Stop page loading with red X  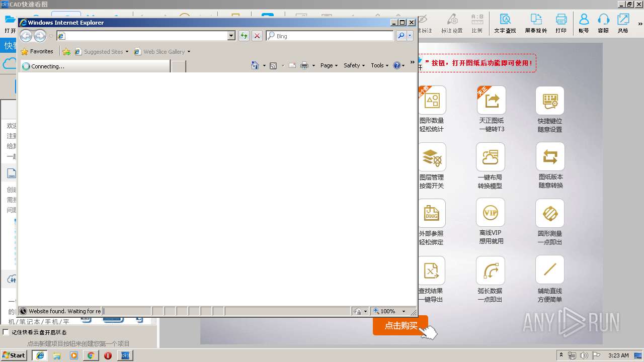[257, 36]
